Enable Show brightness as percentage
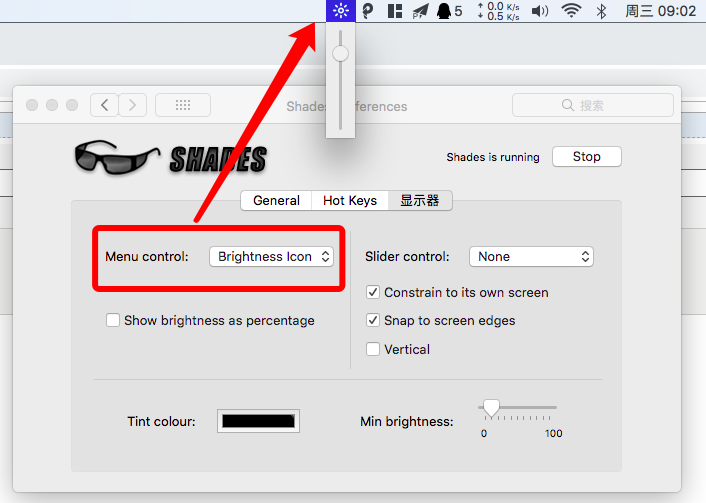 point(113,320)
